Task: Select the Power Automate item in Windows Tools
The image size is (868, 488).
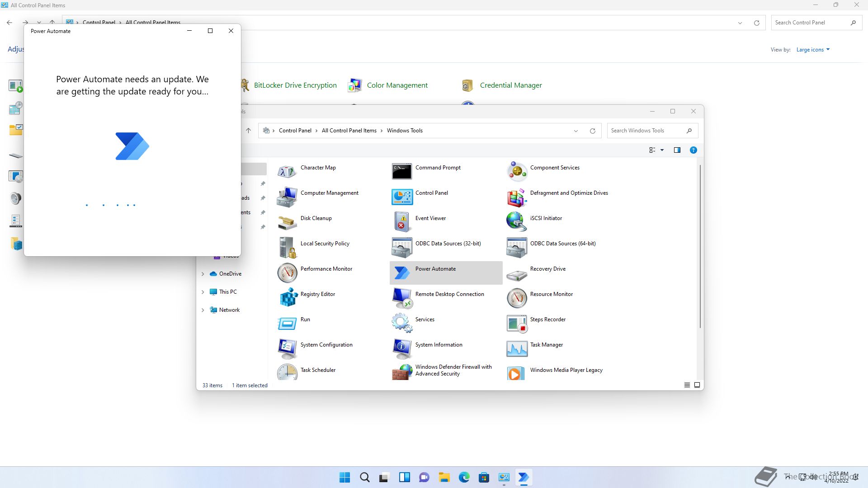Action: pyautogui.click(x=446, y=273)
